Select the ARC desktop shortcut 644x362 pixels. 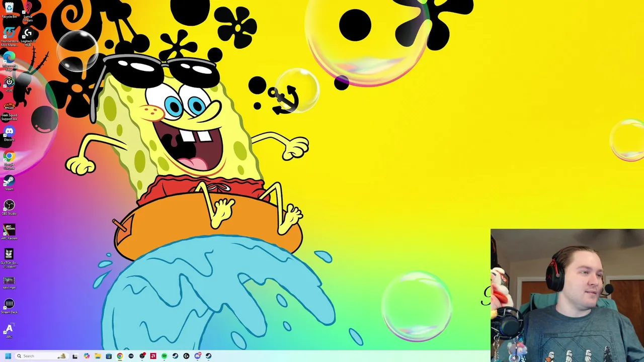[x=8, y=331]
